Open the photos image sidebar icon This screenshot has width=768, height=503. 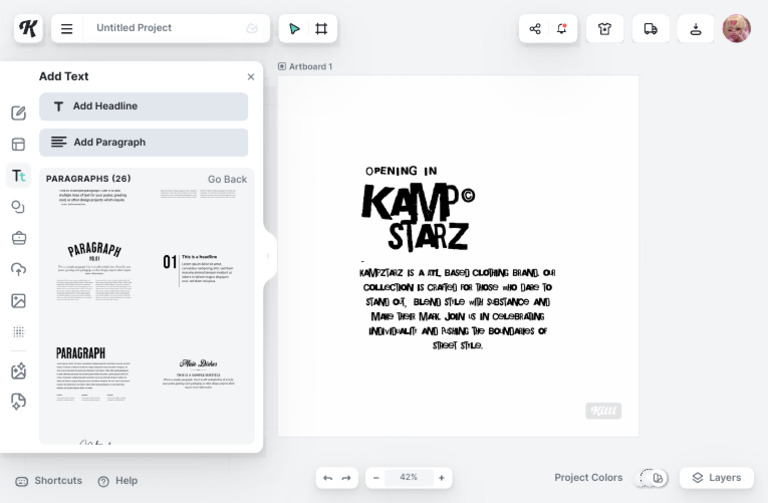pos(19,301)
